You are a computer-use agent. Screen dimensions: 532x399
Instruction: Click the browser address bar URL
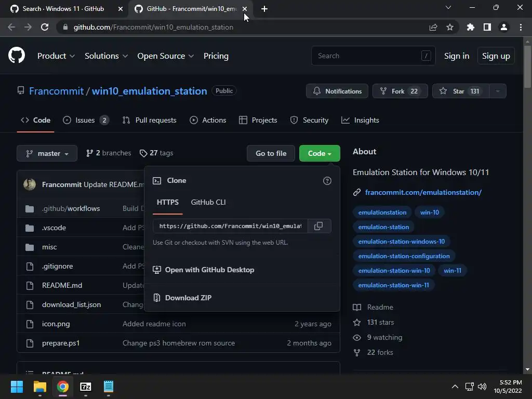[153, 27]
